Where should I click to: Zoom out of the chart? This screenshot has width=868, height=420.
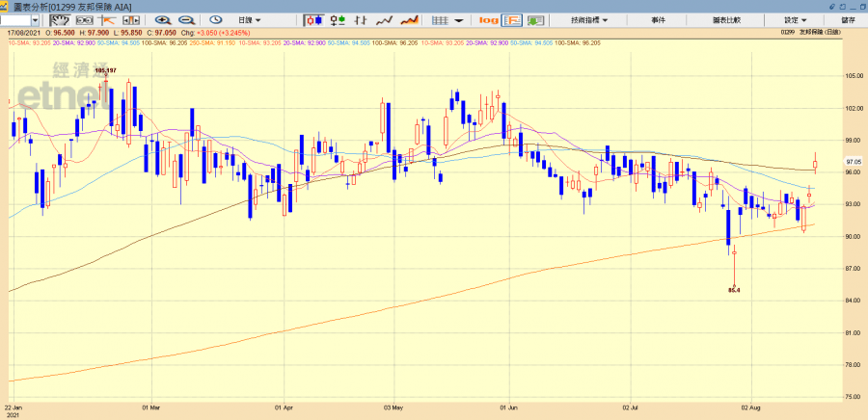(x=186, y=19)
